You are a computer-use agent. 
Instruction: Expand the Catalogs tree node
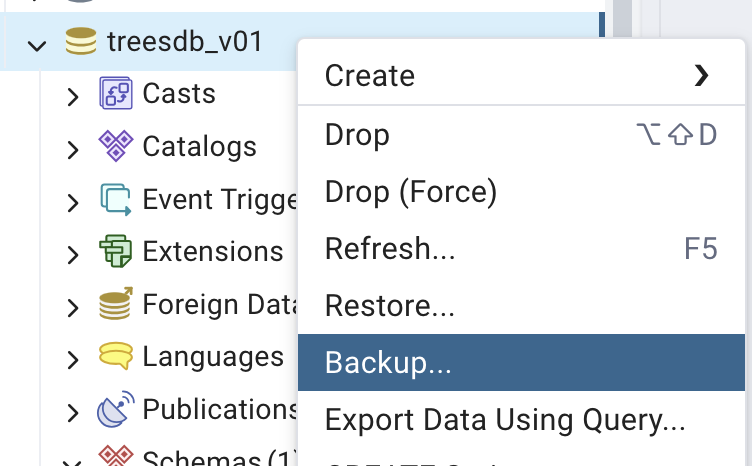[x=72, y=149]
